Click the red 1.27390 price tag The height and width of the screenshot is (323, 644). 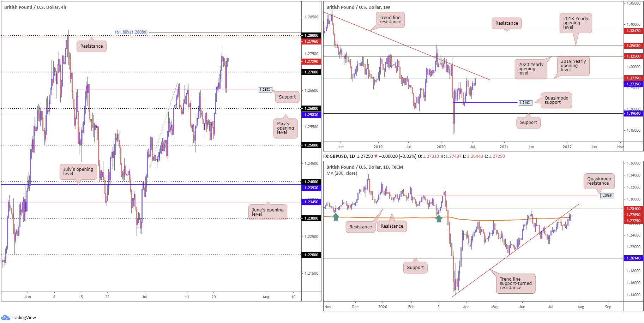tap(633, 78)
